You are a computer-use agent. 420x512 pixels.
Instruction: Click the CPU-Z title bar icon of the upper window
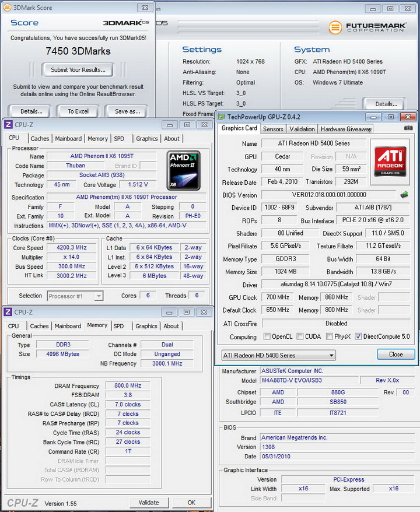tap(9, 125)
